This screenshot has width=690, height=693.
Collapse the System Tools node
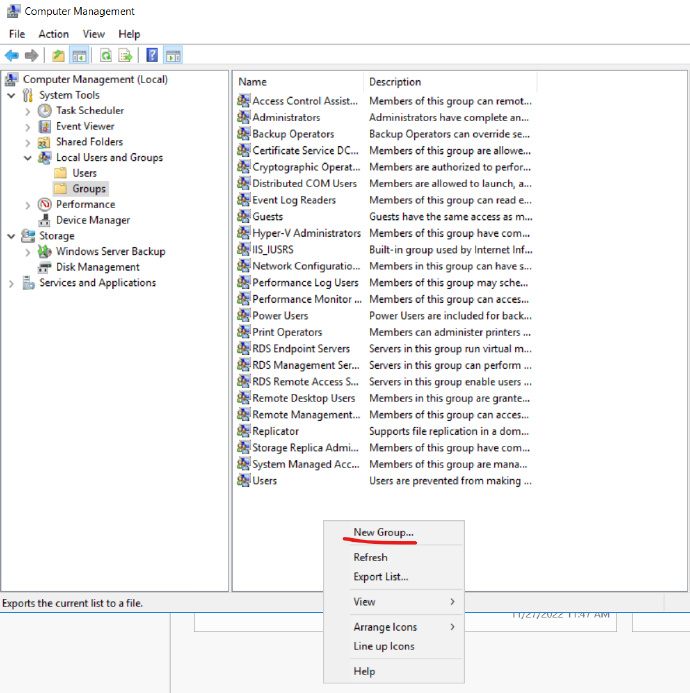pyautogui.click(x=11, y=95)
